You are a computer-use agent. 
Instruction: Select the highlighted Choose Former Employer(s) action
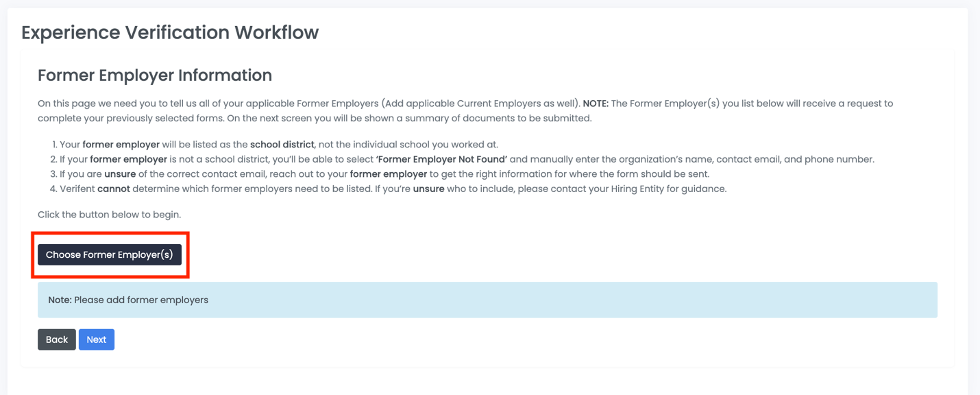[110, 254]
